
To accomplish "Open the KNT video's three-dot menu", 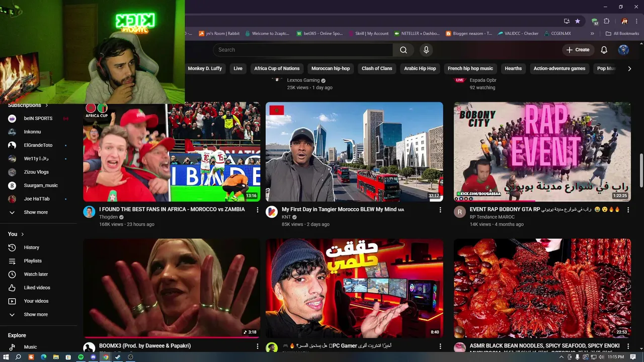I will tap(440, 210).
